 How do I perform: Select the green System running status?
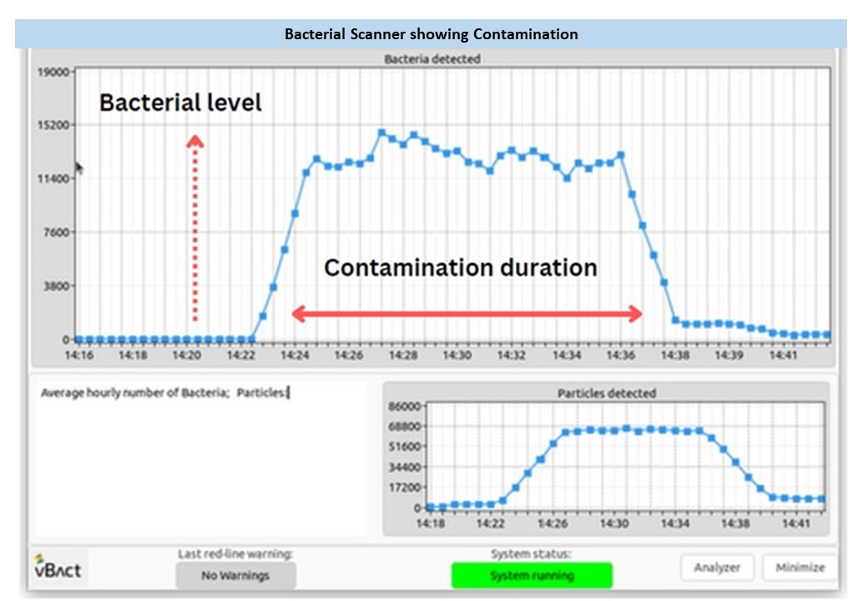click(x=531, y=575)
